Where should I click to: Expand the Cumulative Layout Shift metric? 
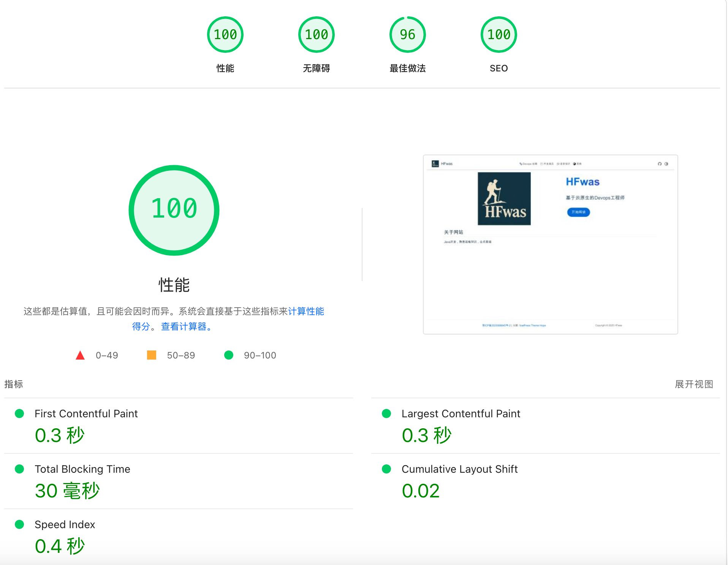[x=459, y=469]
